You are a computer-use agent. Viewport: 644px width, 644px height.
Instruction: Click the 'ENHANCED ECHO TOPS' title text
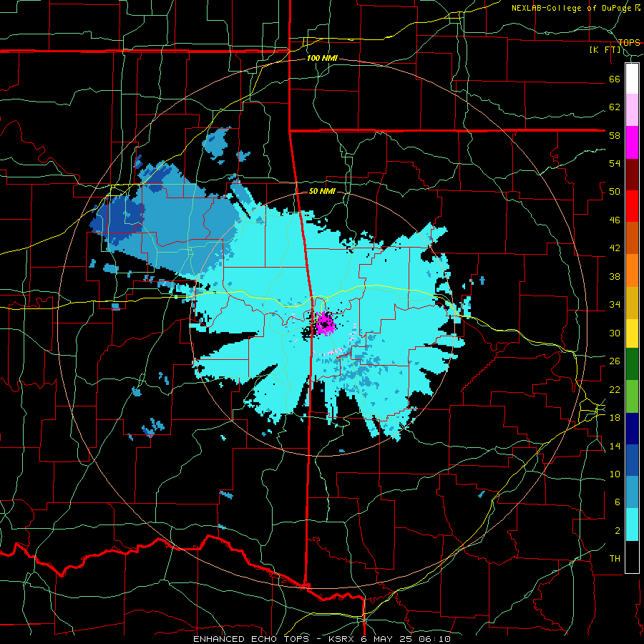point(253,639)
